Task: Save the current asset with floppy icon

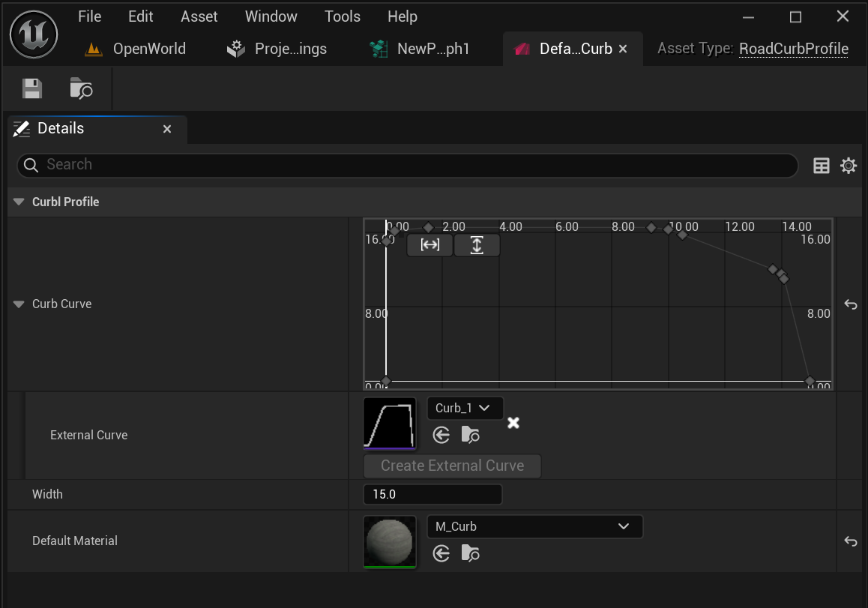Action: pos(32,88)
